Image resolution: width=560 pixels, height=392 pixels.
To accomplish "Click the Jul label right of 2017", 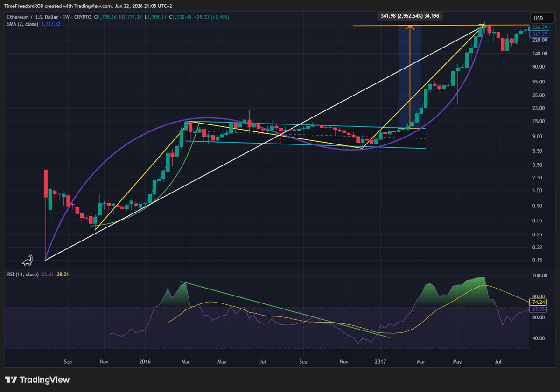I will click(x=498, y=361).
